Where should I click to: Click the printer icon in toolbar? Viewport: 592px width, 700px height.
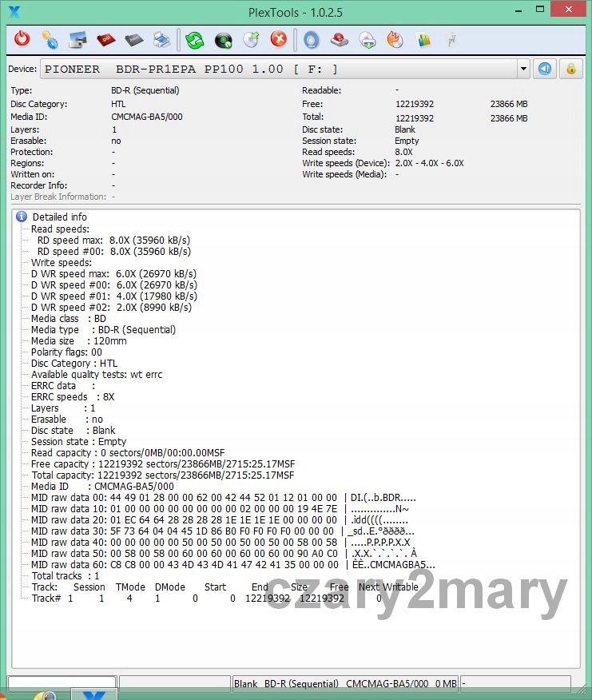(161, 39)
